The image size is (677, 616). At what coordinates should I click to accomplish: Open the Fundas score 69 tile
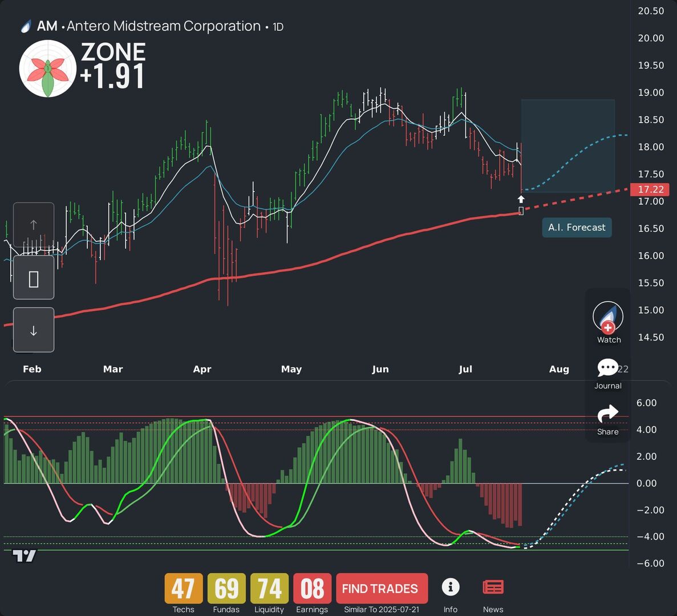click(226, 589)
